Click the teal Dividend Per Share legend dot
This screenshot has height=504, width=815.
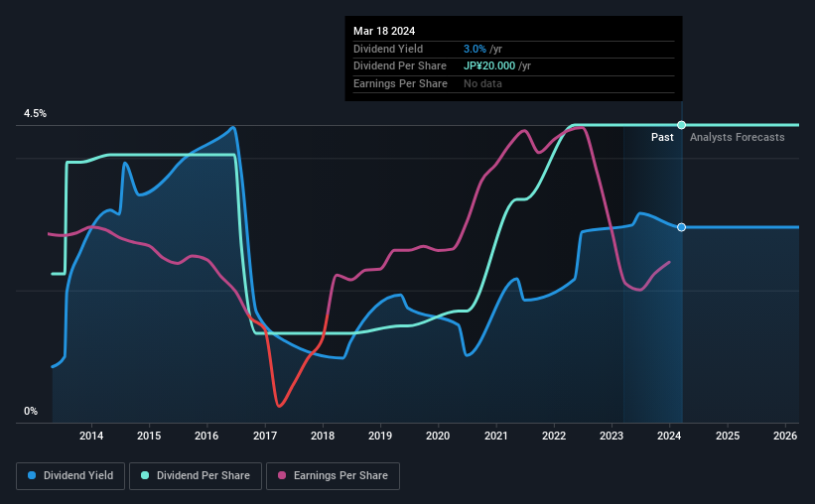coord(145,475)
